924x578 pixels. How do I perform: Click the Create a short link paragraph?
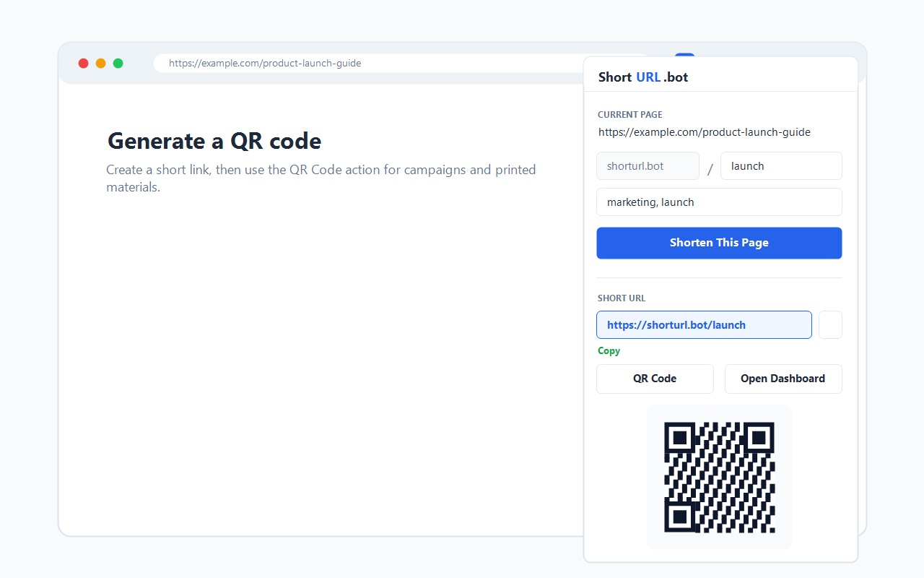point(321,178)
